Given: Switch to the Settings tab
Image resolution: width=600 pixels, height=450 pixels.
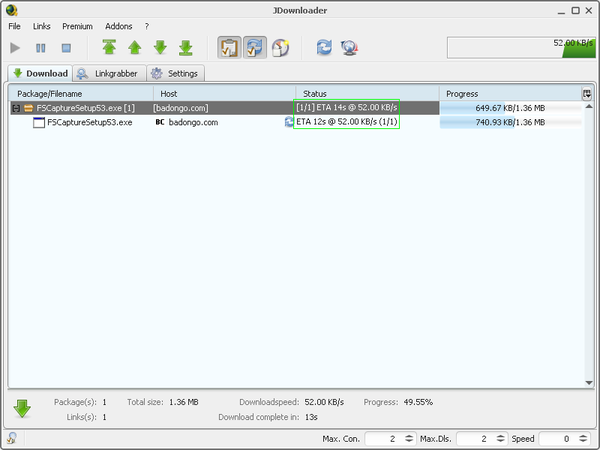Looking at the screenshot, I should pos(176,73).
